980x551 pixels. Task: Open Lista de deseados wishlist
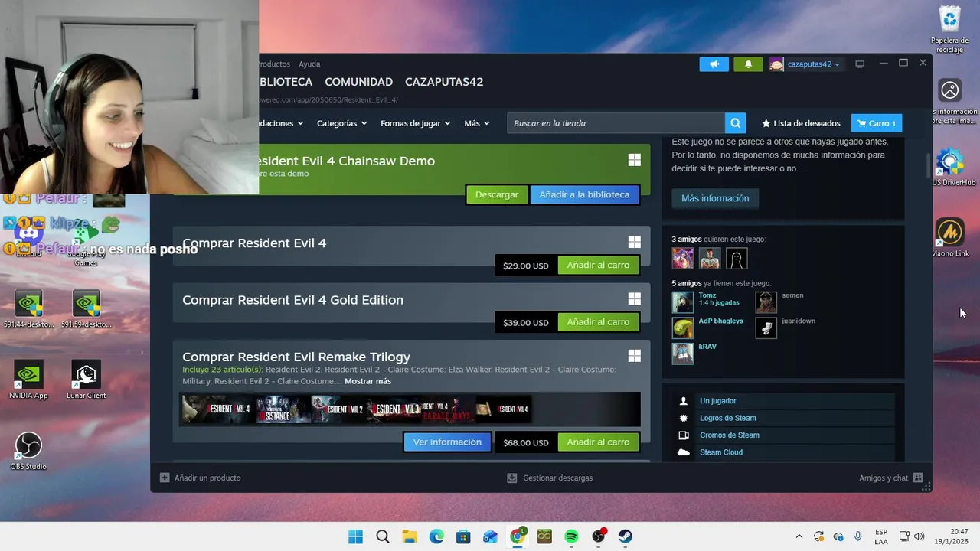click(800, 123)
